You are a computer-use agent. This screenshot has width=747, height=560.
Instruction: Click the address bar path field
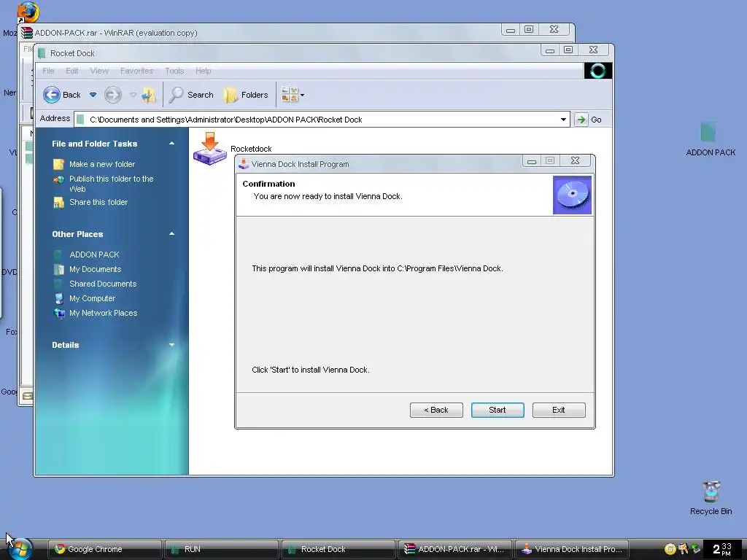[x=322, y=120]
